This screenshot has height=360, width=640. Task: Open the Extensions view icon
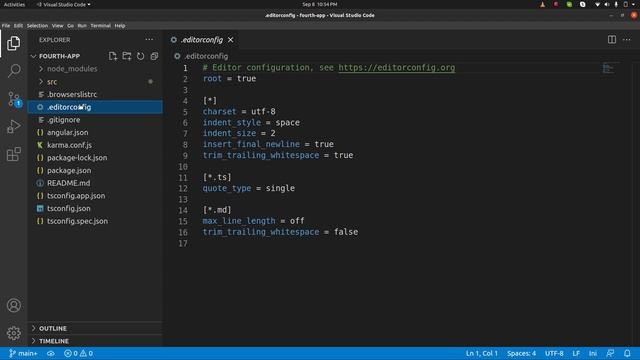[13, 154]
